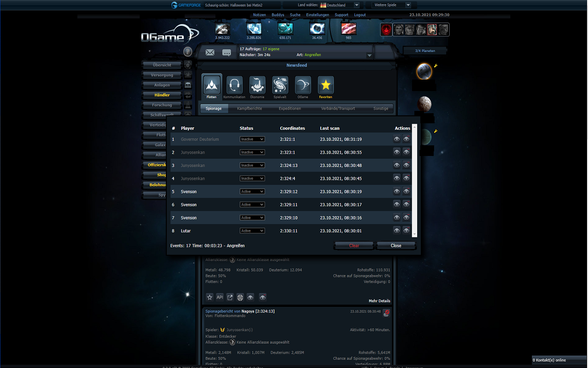This screenshot has width=588, height=368.
Task: Open Status dropdown in 2:329:12 row
Action: (x=252, y=191)
